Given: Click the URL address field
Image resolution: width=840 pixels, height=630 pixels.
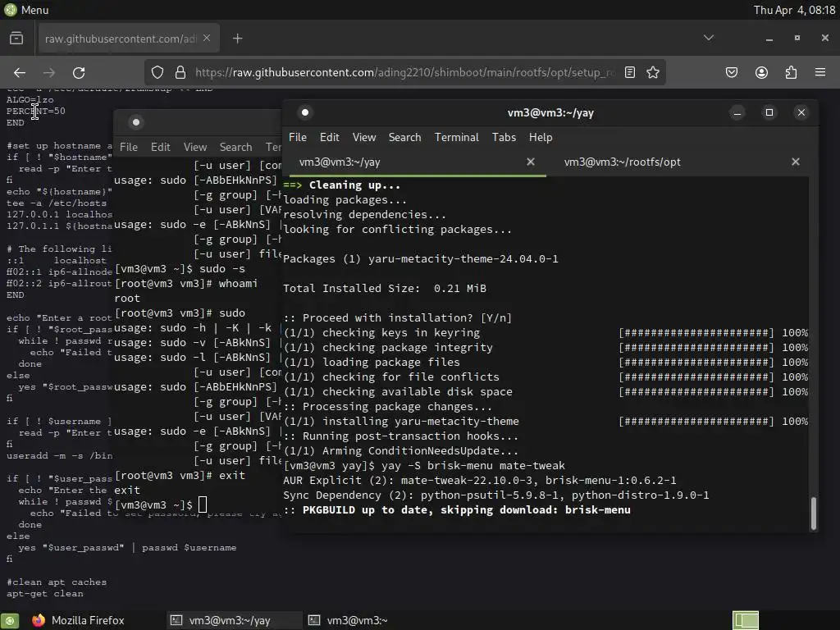Looking at the screenshot, I should pyautogui.click(x=404, y=72).
